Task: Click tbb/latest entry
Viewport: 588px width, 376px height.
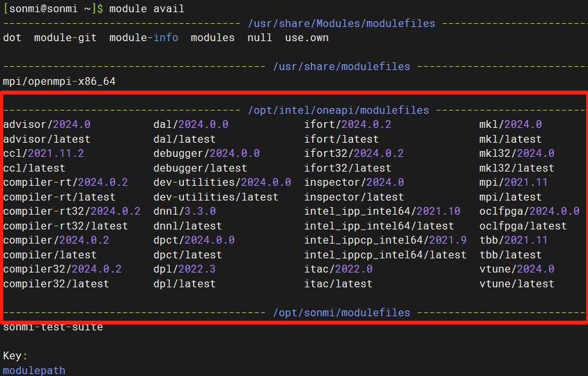Action: [510, 255]
